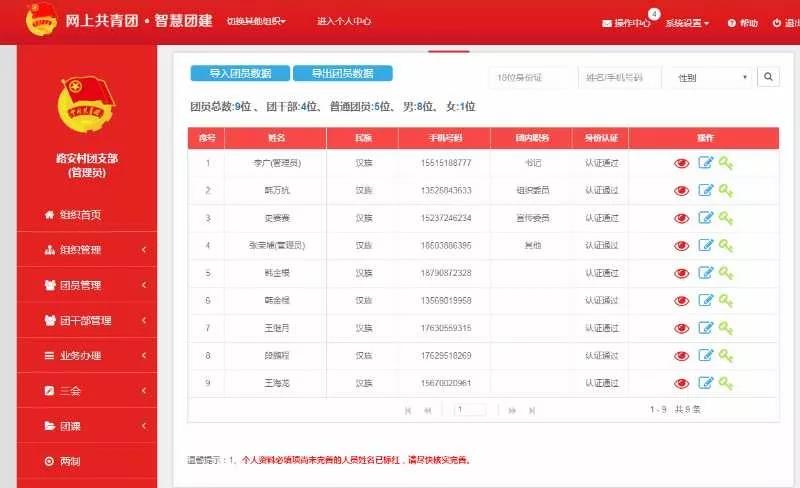Click the green key icon in row 7
800x488 pixels.
coord(726,329)
